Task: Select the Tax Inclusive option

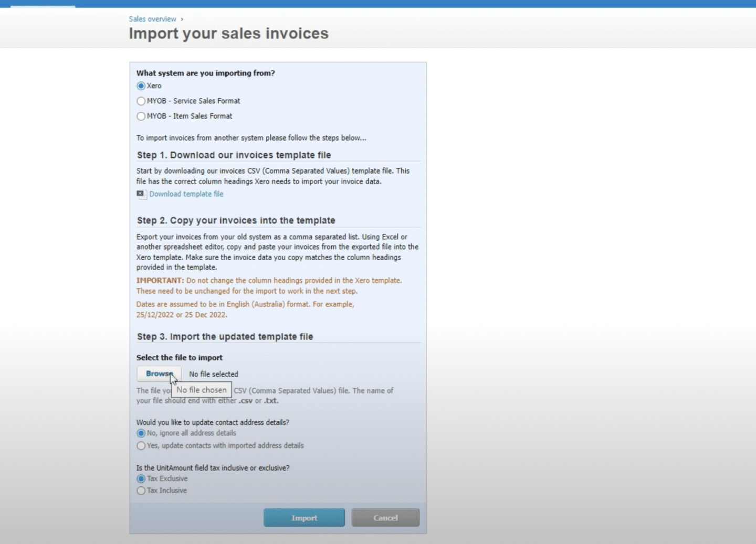Action: (x=141, y=490)
